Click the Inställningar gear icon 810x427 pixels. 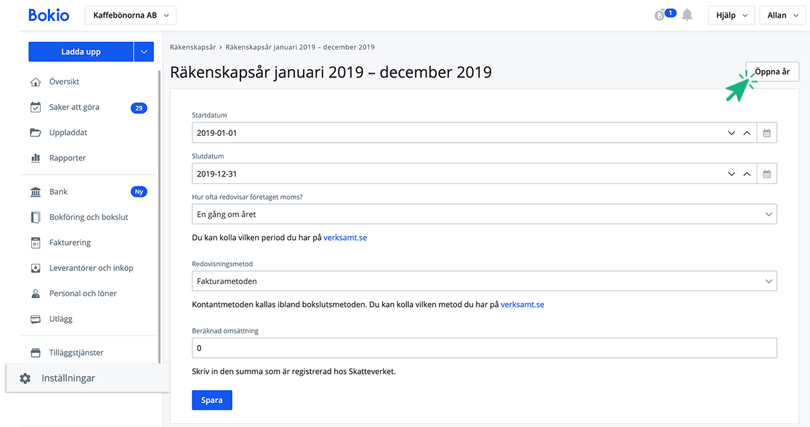point(25,378)
